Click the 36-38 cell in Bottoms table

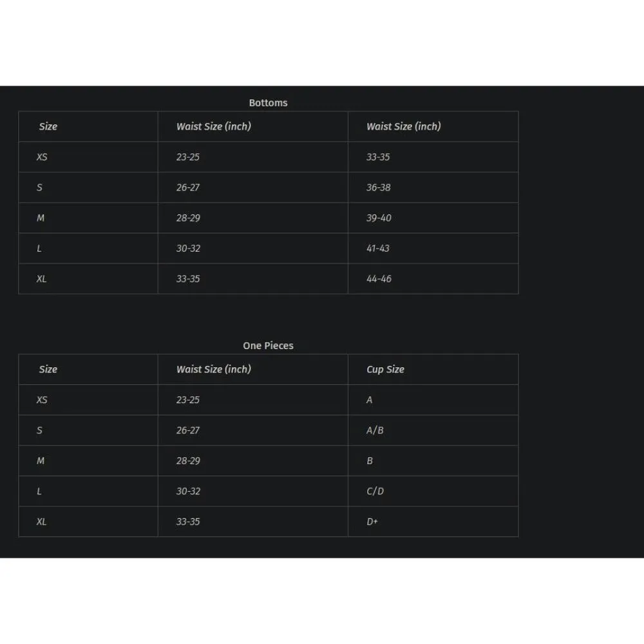379,187
